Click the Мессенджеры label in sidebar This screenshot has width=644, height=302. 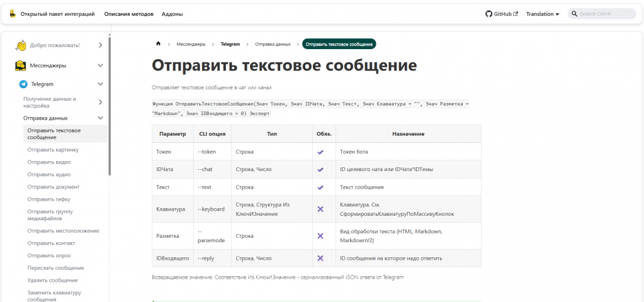(48, 65)
